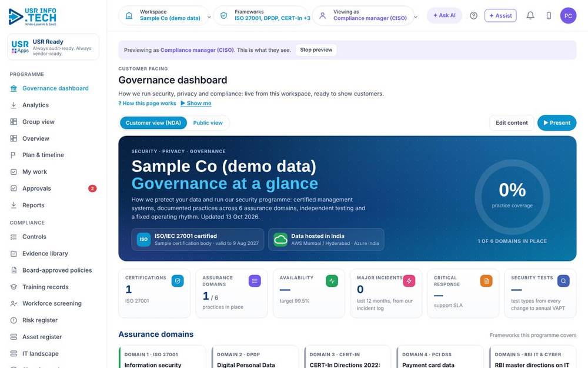This screenshot has width=588, height=368.
Task: Click the IT landscape icon
Action: click(14, 354)
